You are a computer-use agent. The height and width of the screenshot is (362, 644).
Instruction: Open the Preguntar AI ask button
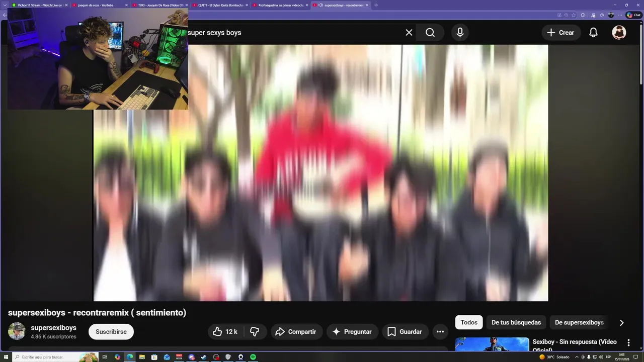(x=352, y=332)
